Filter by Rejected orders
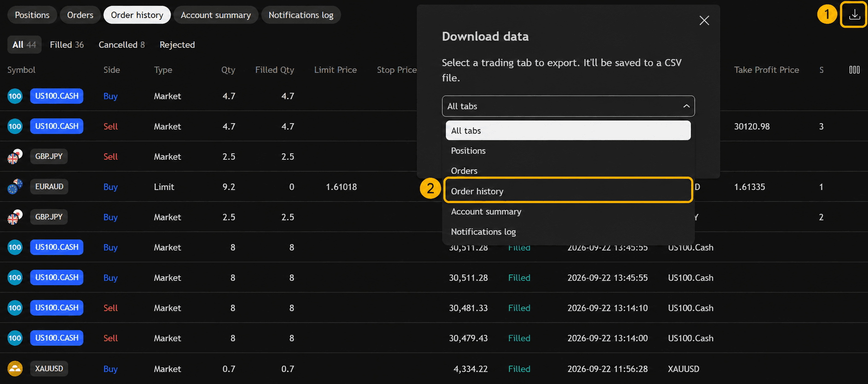Image resolution: width=868 pixels, height=384 pixels. click(x=177, y=45)
